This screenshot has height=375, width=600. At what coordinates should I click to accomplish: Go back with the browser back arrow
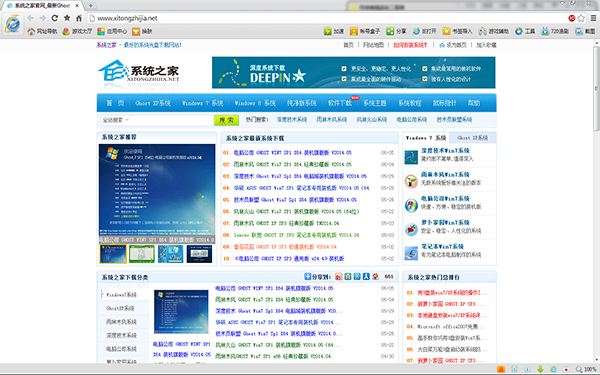click(x=31, y=18)
